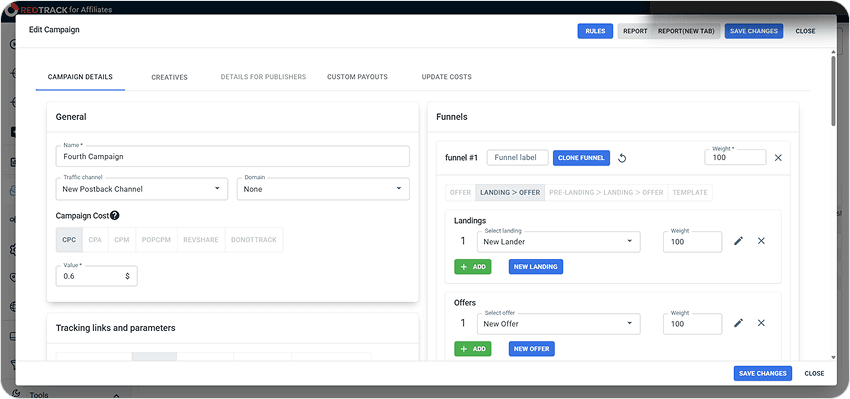Click the Tools item in the background sidebar
850x399 pixels.
(x=39, y=395)
